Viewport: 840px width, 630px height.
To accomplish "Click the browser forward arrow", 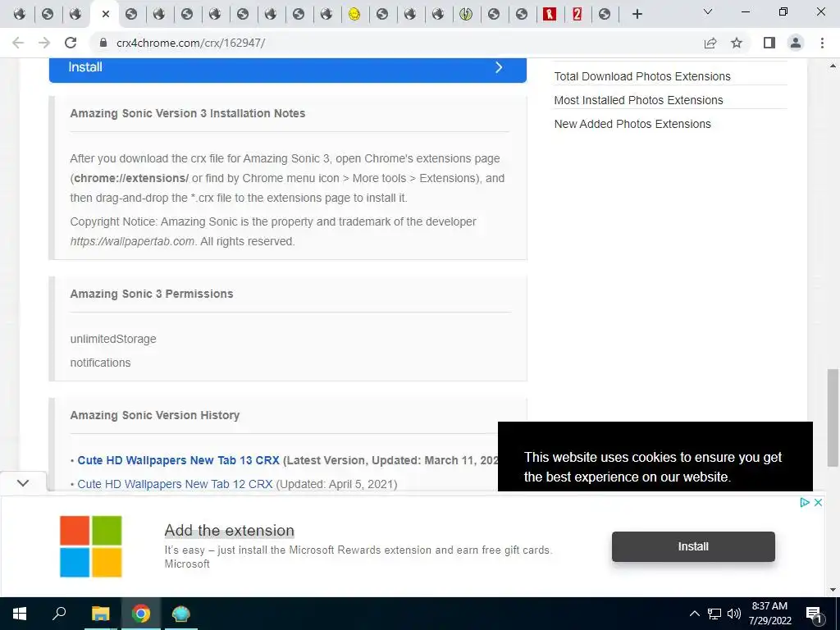I will (x=44, y=43).
